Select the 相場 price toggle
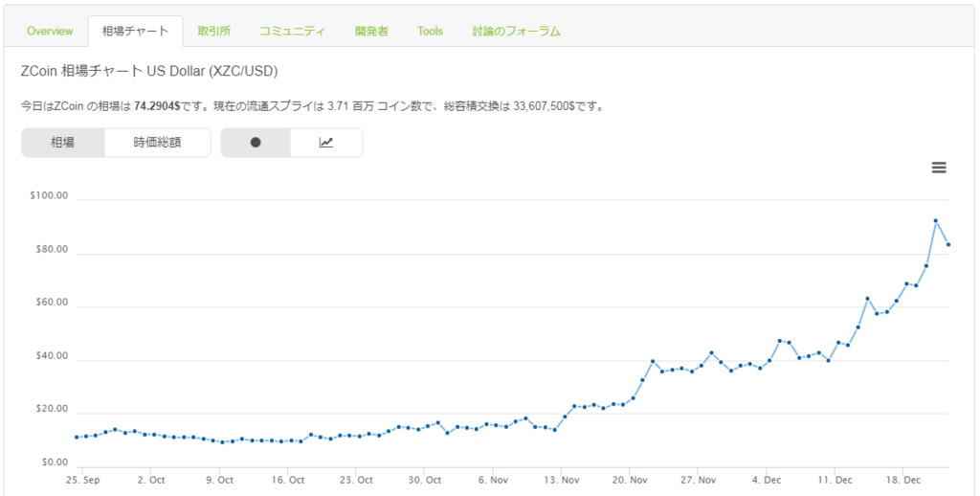The image size is (980, 496). pyautogui.click(x=62, y=143)
